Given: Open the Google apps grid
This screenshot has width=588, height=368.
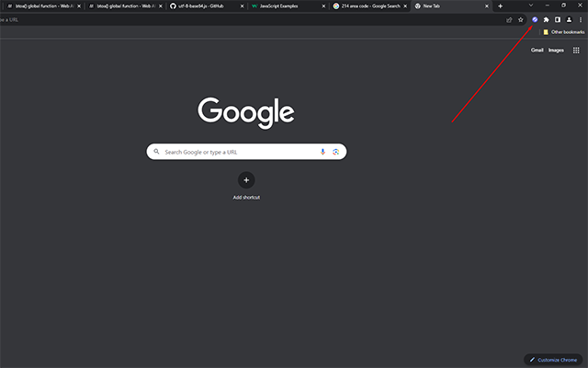Looking at the screenshot, I should coord(576,51).
